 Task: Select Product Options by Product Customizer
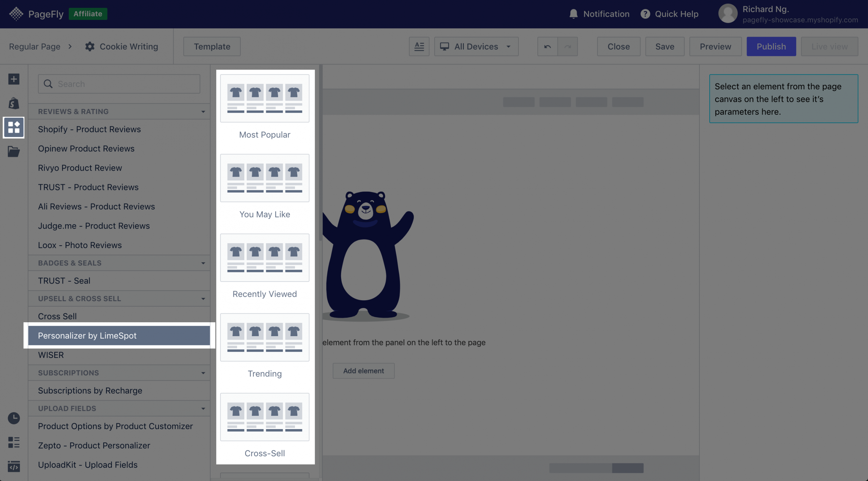pyautogui.click(x=119, y=426)
